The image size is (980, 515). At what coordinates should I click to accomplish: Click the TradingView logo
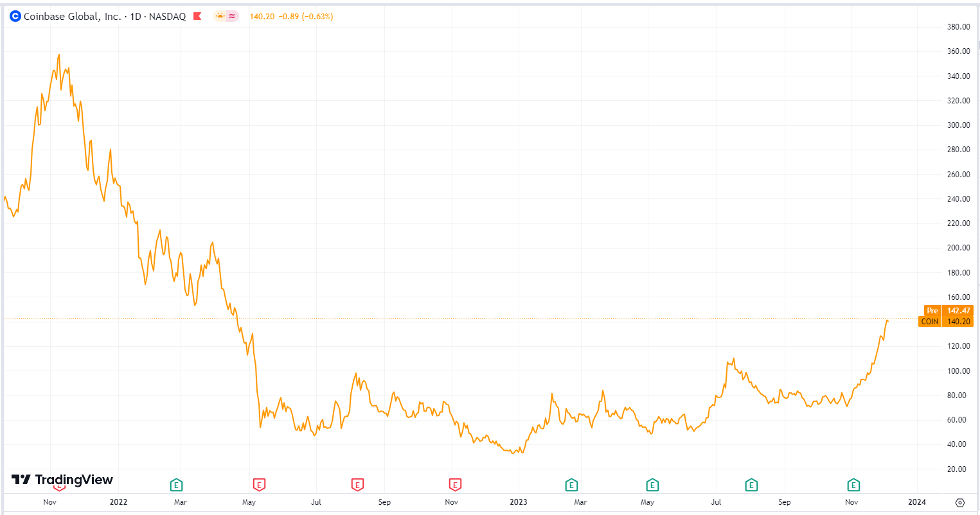coord(62,480)
